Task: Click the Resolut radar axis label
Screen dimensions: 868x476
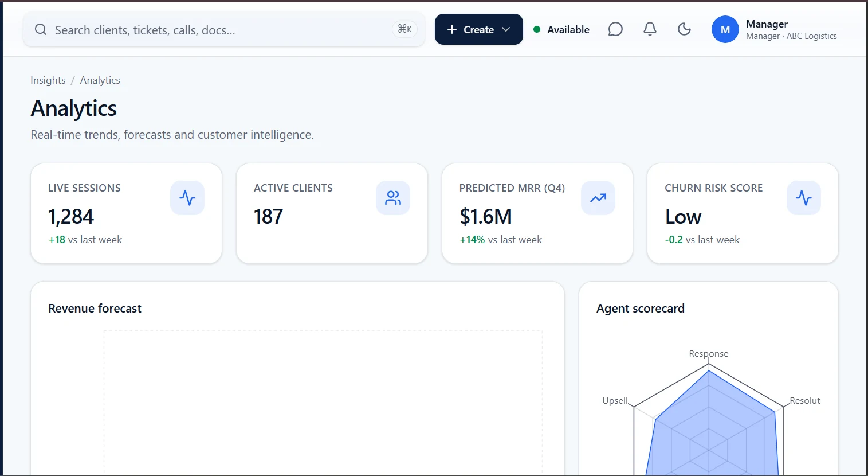Action: pos(805,401)
